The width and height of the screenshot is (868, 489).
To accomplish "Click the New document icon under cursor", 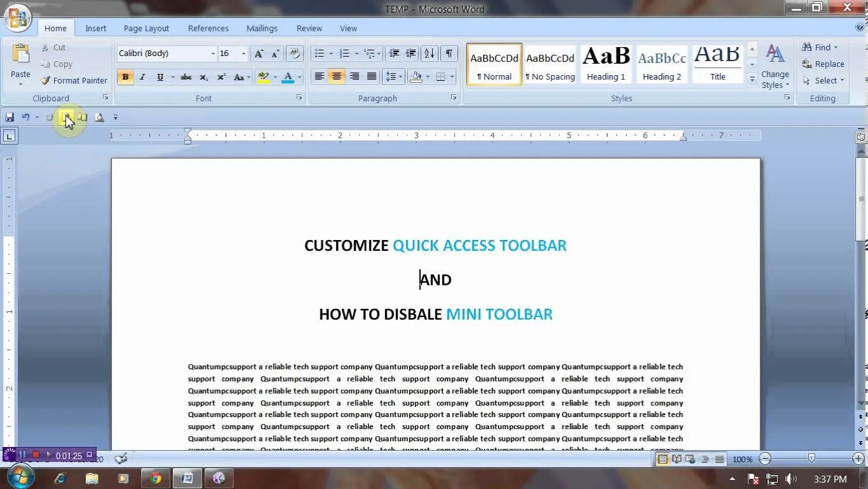I will 66,117.
